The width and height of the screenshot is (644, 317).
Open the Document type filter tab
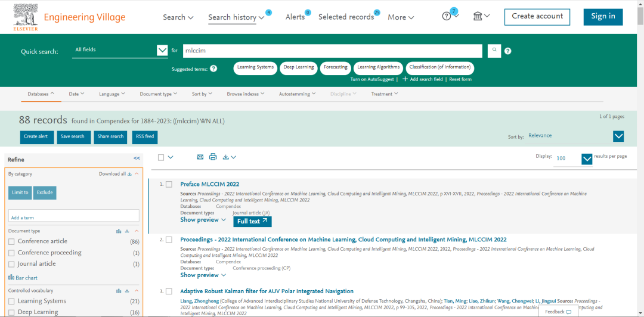(159, 94)
